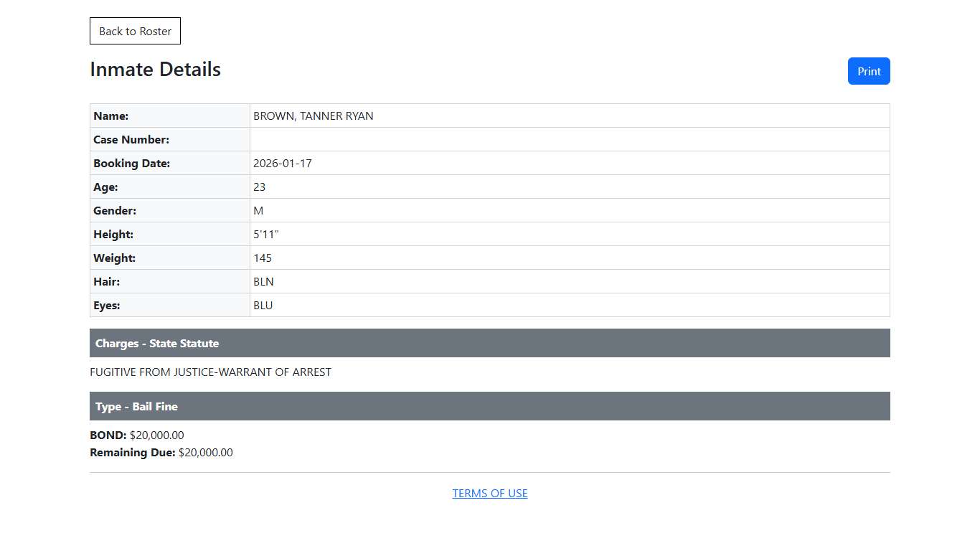This screenshot has width=980, height=551.
Task: Click the Gender value M
Action: click(258, 211)
